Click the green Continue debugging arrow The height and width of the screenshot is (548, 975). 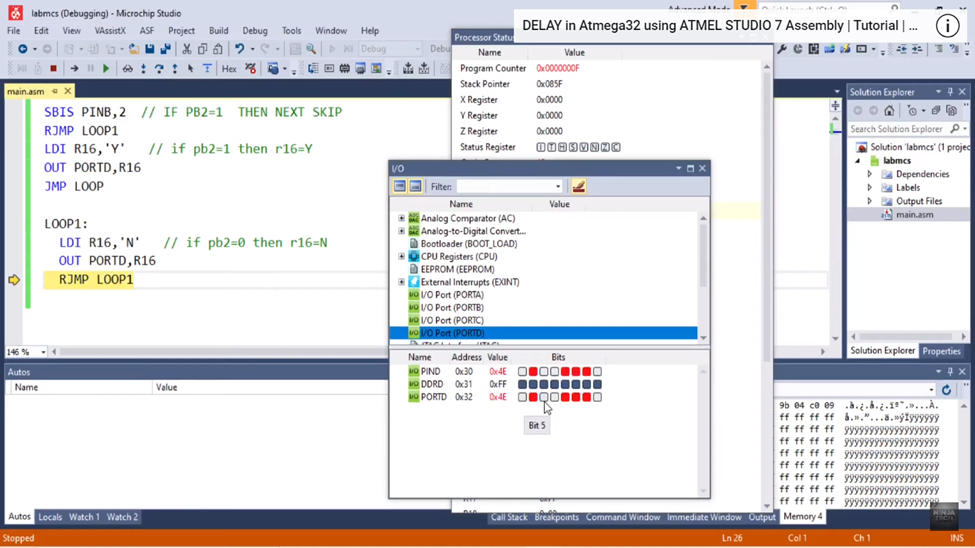[106, 69]
